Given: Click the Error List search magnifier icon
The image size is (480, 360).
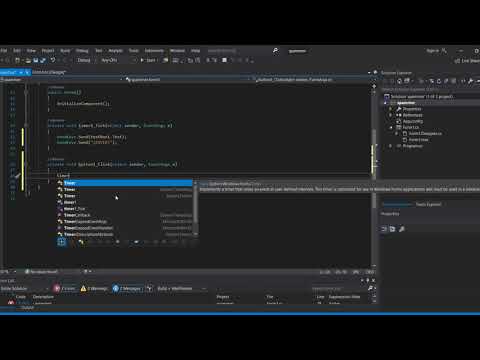Looking at the screenshot, I should pyautogui.click(x=370, y=288).
